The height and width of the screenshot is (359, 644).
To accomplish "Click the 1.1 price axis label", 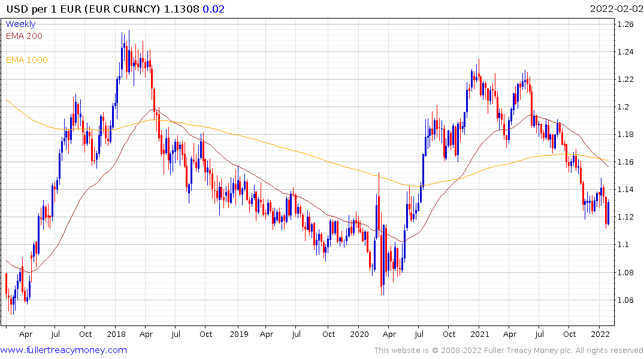I will pos(624,245).
